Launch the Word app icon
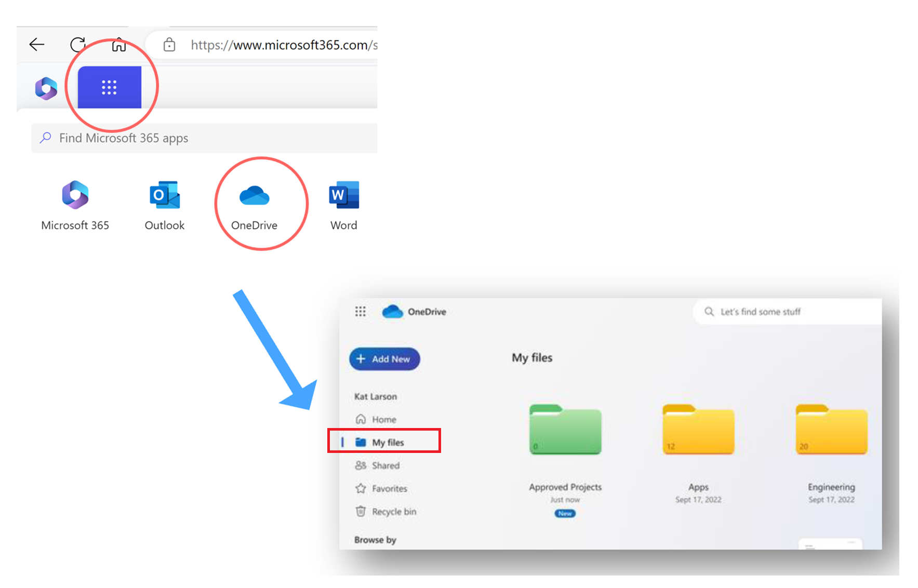Viewport: 918px width, 588px height. click(343, 196)
